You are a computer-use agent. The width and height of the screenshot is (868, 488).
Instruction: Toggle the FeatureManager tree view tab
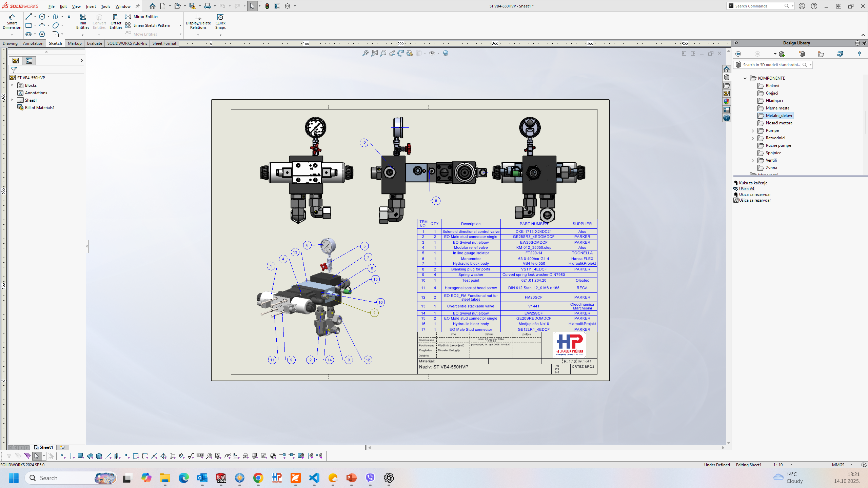16,61
